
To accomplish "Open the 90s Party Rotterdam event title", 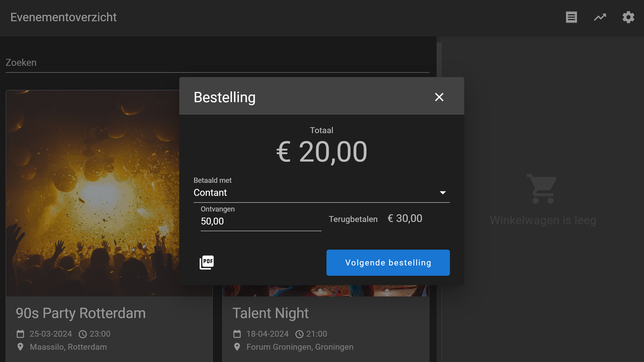I will (81, 313).
